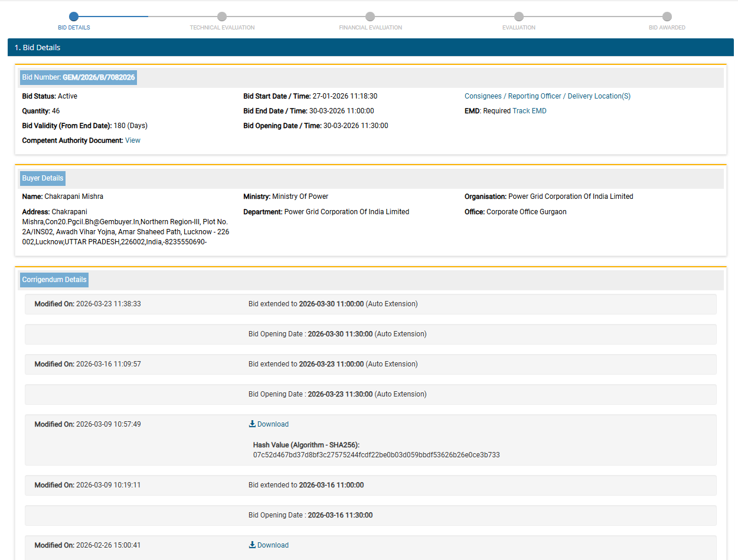Click download icon for 2026-03-09 corrigendum
The image size is (738, 560).
click(x=252, y=424)
